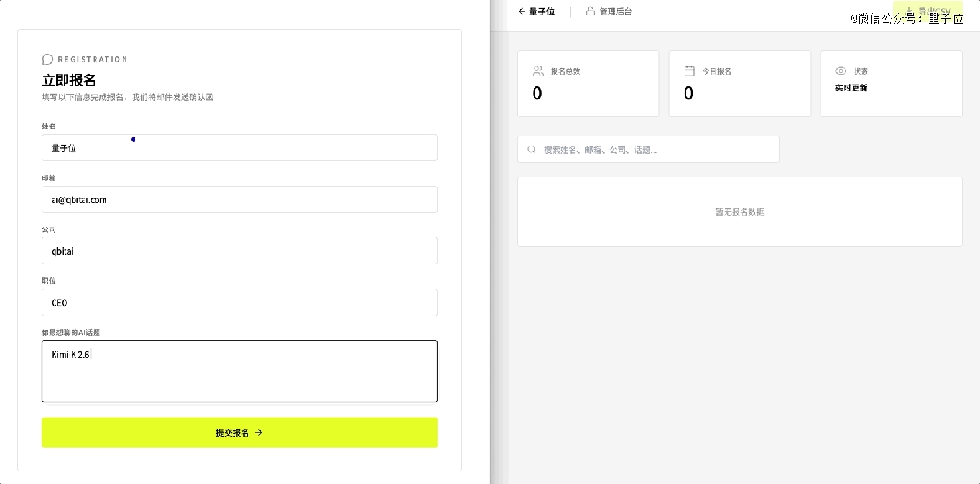Click the 暂无报名数据 empty table area

739,212
